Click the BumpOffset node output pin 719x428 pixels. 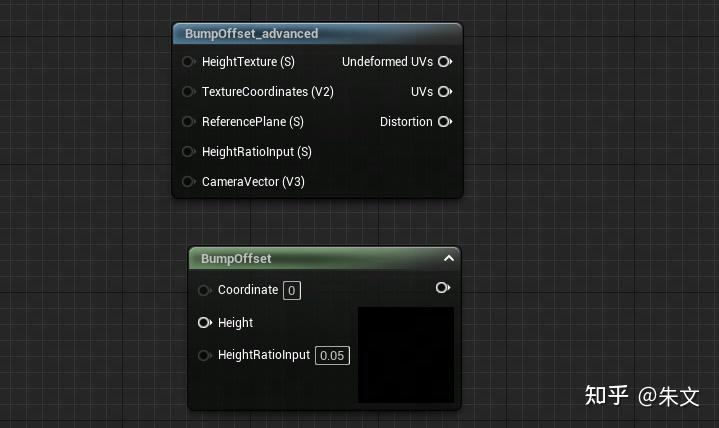pyautogui.click(x=443, y=288)
